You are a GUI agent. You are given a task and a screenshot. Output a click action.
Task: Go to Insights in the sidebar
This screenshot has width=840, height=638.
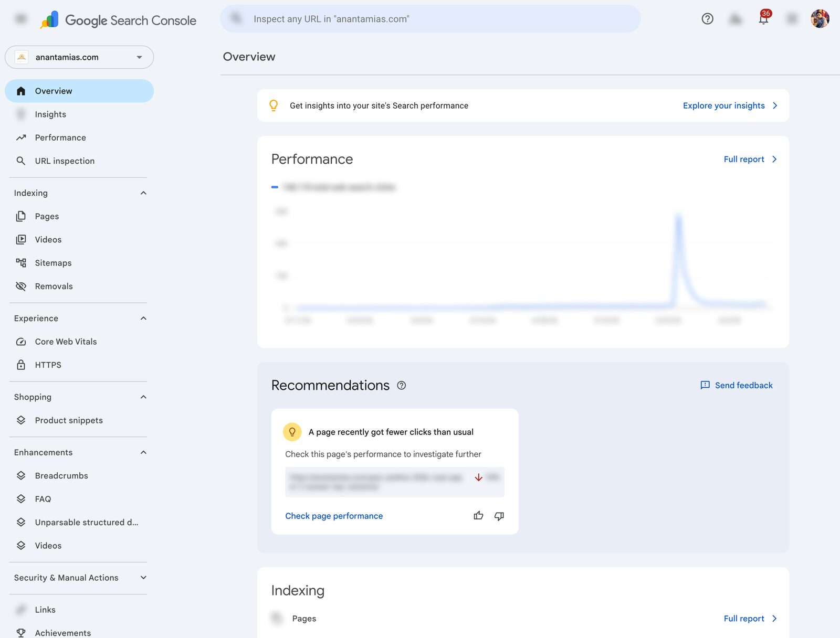(79, 114)
